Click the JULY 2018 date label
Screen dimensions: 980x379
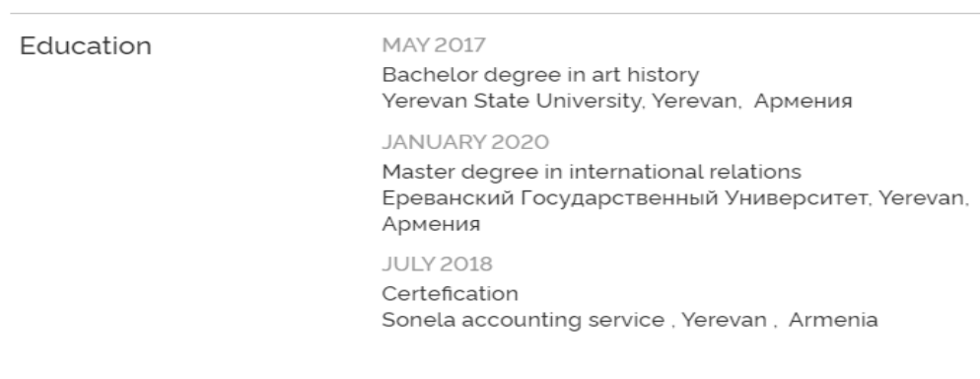(437, 264)
